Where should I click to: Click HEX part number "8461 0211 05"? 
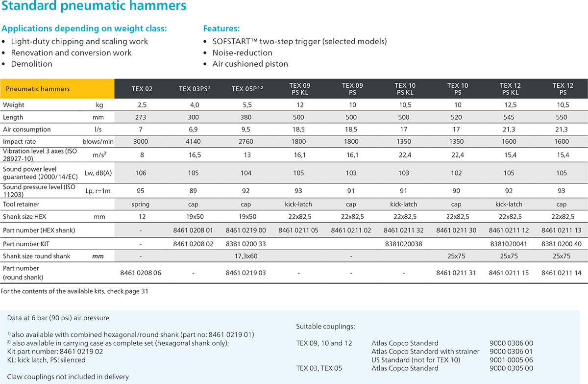pos(299,230)
